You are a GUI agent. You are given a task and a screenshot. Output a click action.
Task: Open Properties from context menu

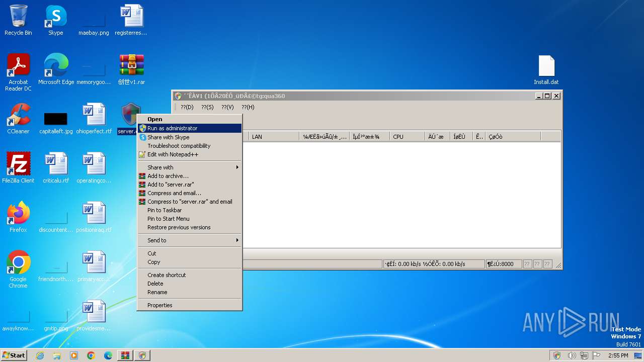click(190, 305)
